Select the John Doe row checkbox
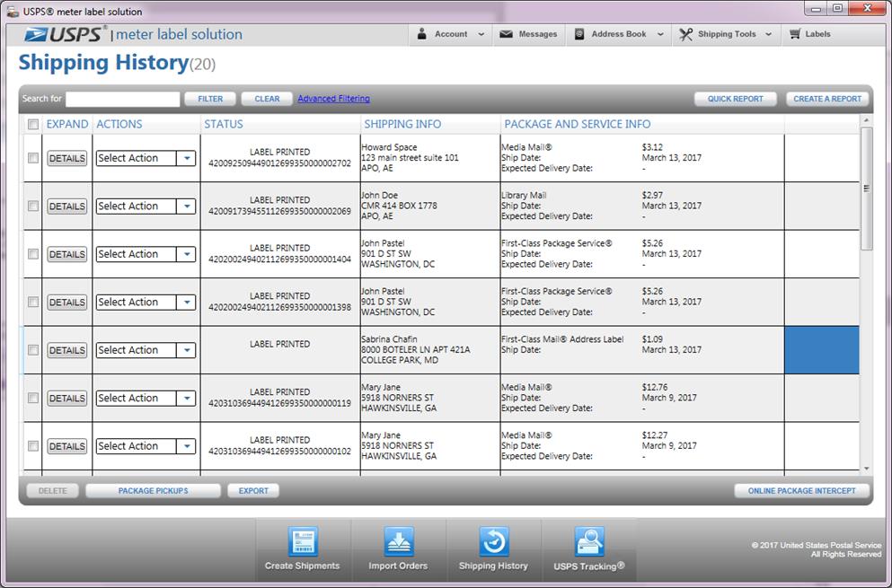This screenshot has width=892, height=588. click(x=33, y=206)
